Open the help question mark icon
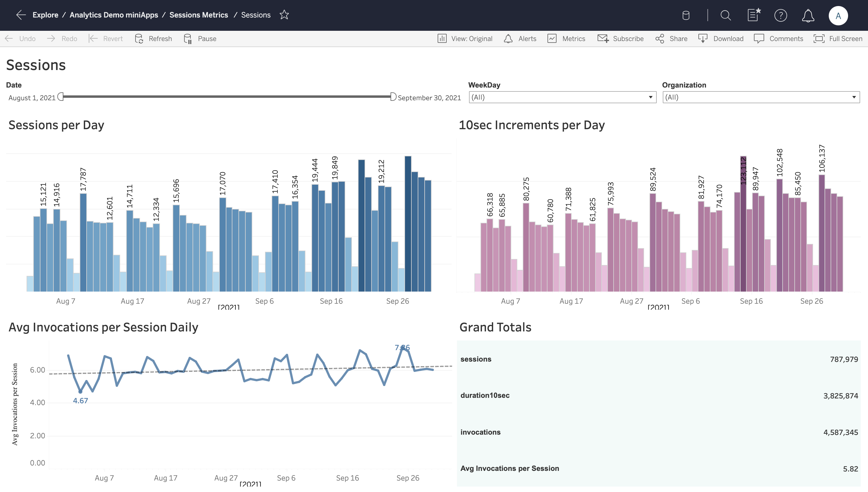This screenshot has height=492, width=868. 780,15
